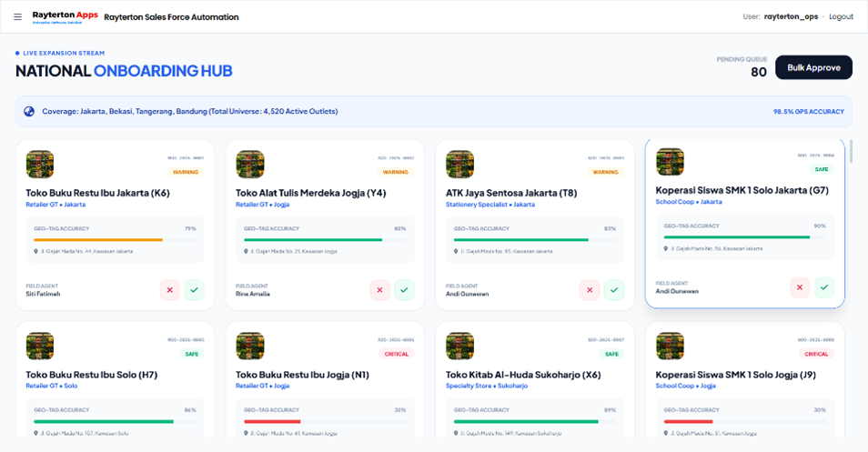Screen dimensions: 868x452
Task: Open the Toko Kitab Al-Huda Sukoharjo (X6) title
Action: click(x=523, y=375)
